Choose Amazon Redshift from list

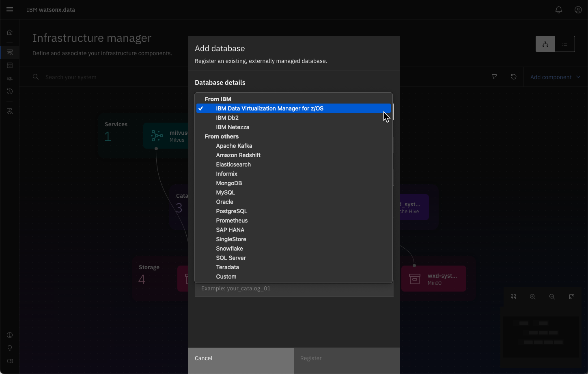click(293, 155)
